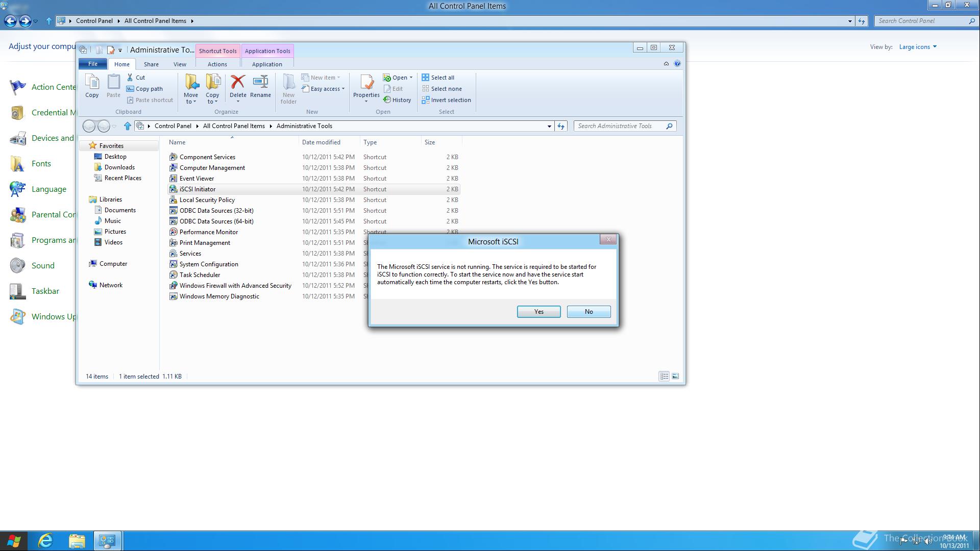Click the Control Panel back arrow button
Image resolution: width=980 pixels, height=551 pixels.
point(10,21)
